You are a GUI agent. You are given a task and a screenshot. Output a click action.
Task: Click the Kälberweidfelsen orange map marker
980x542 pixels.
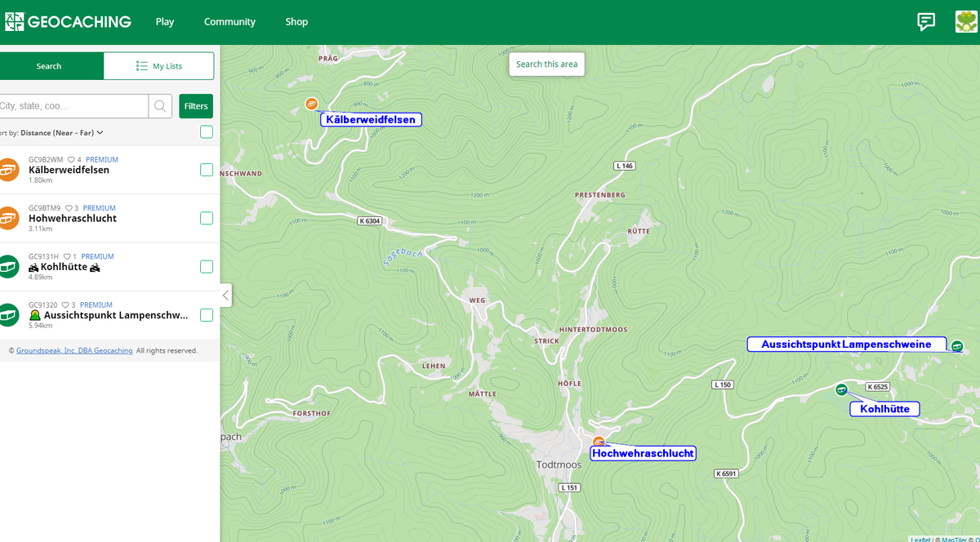(x=311, y=104)
